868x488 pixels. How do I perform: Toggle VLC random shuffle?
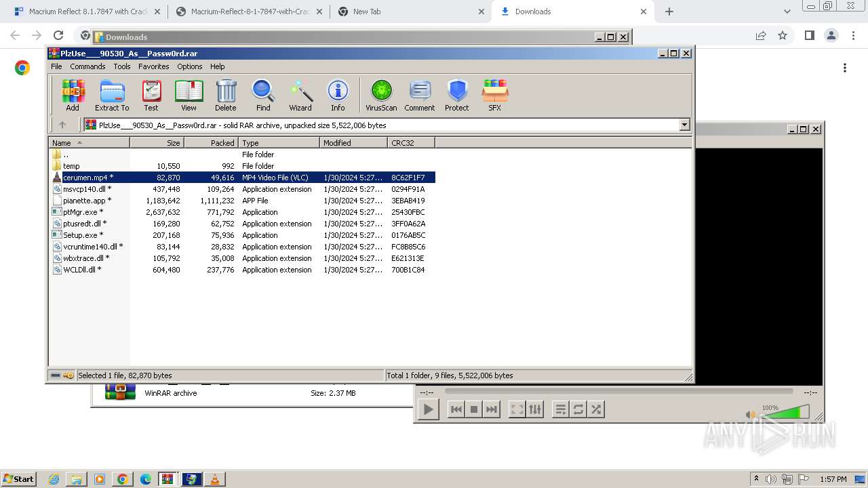click(596, 409)
